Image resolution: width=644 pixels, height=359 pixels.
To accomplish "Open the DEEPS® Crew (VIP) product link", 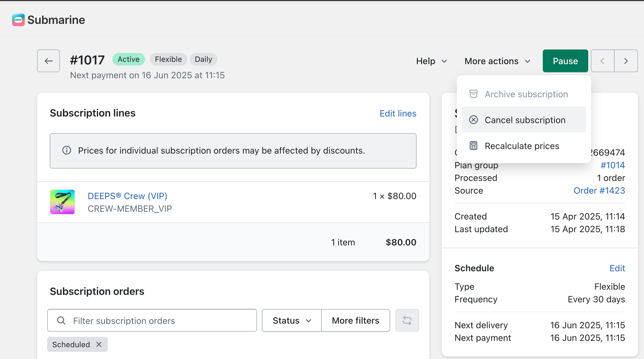I will 127,196.
